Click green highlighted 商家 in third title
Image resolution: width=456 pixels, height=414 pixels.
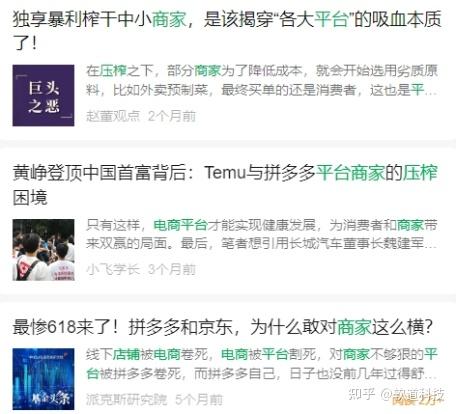pyautogui.click(x=354, y=327)
